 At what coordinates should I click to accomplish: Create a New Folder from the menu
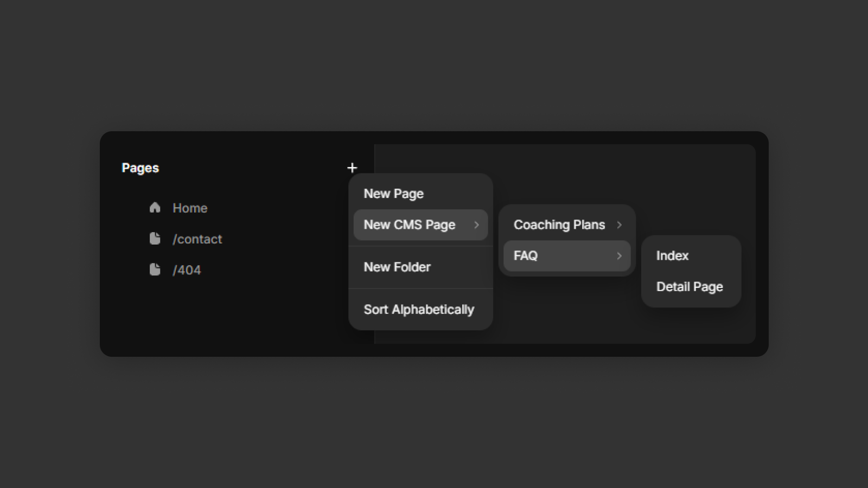point(397,267)
